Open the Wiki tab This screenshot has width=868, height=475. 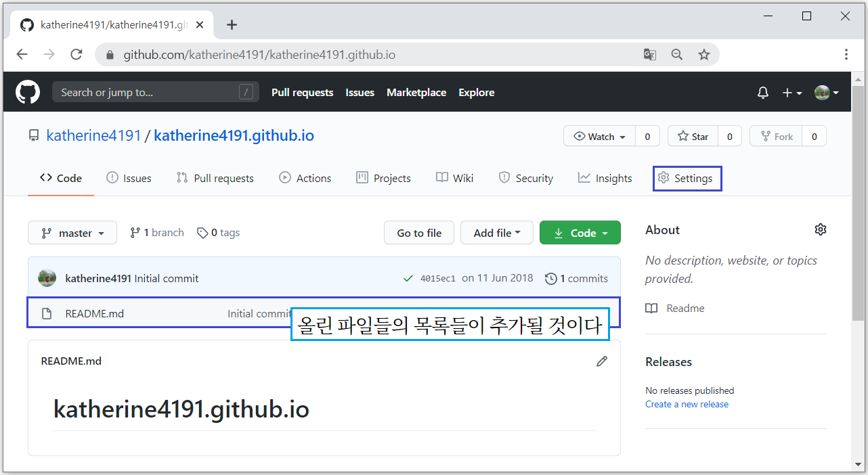click(x=455, y=178)
